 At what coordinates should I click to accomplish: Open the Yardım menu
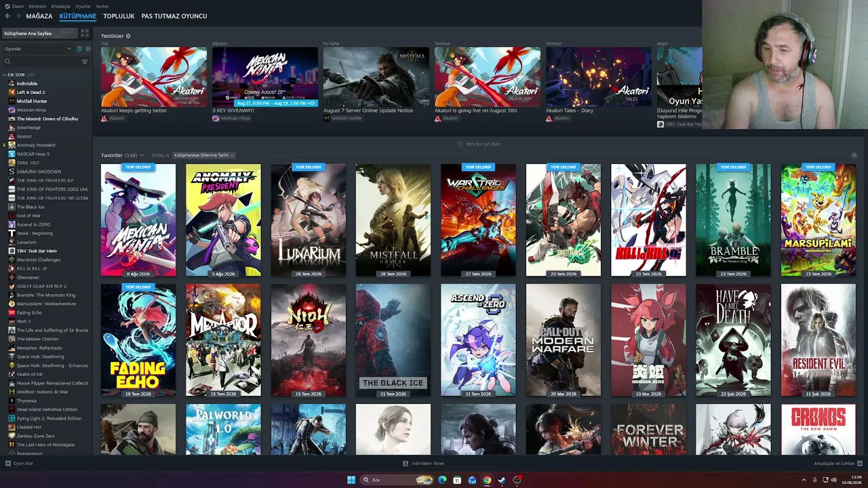(x=102, y=6)
